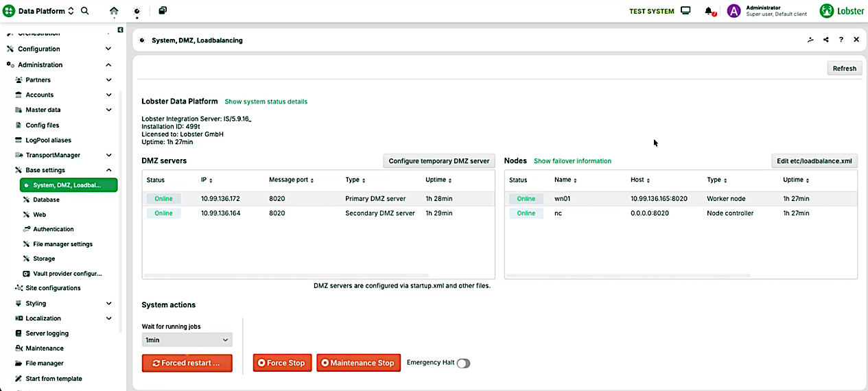Expand the TransportManager submenu
The image size is (868, 391).
108,155
